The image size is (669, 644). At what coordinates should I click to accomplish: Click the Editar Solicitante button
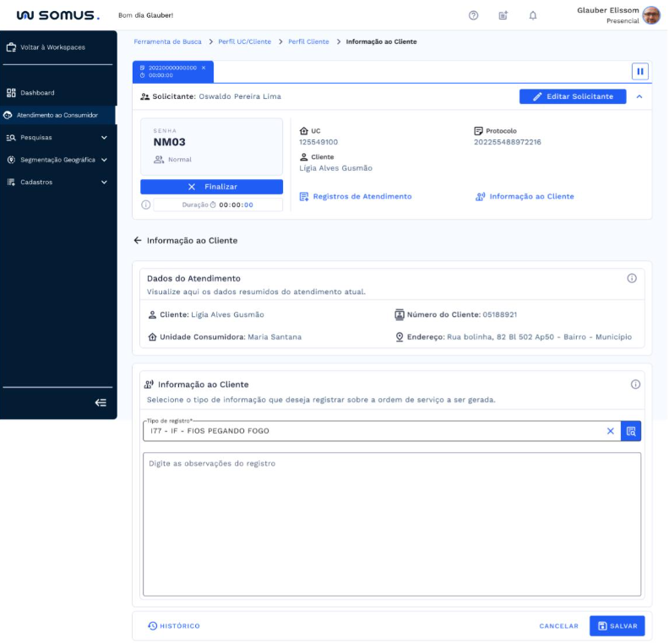coord(573,96)
